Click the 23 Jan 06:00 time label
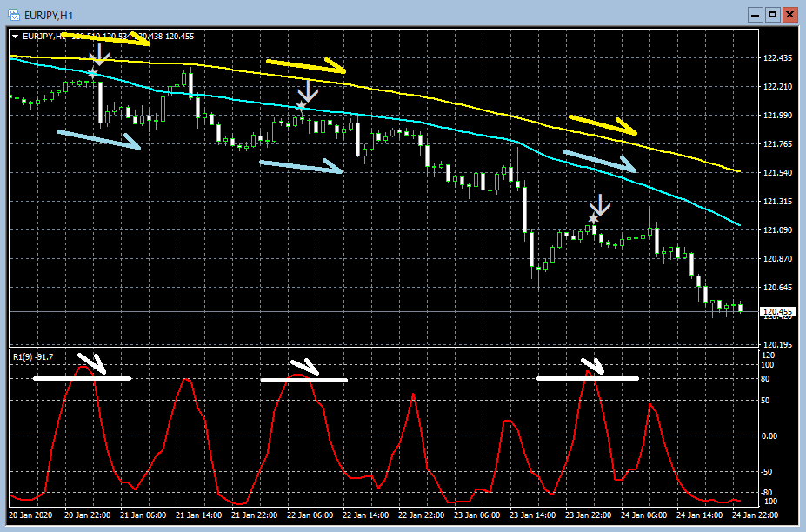 tap(477, 515)
